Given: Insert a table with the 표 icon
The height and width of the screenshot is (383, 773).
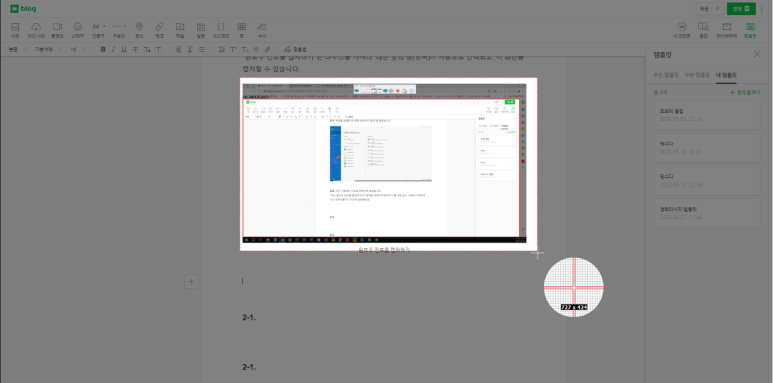Looking at the screenshot, I should pyautogui.click(x=242, y=30).
